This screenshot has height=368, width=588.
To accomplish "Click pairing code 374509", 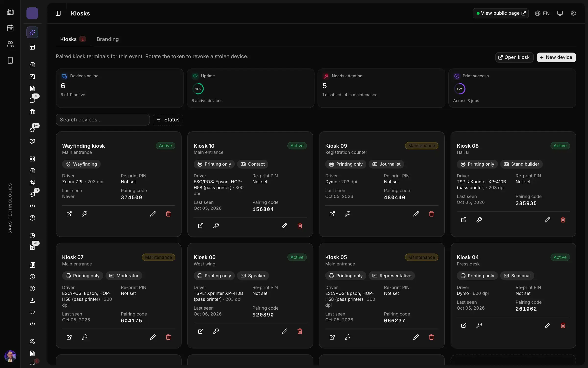I will [132, 197].
